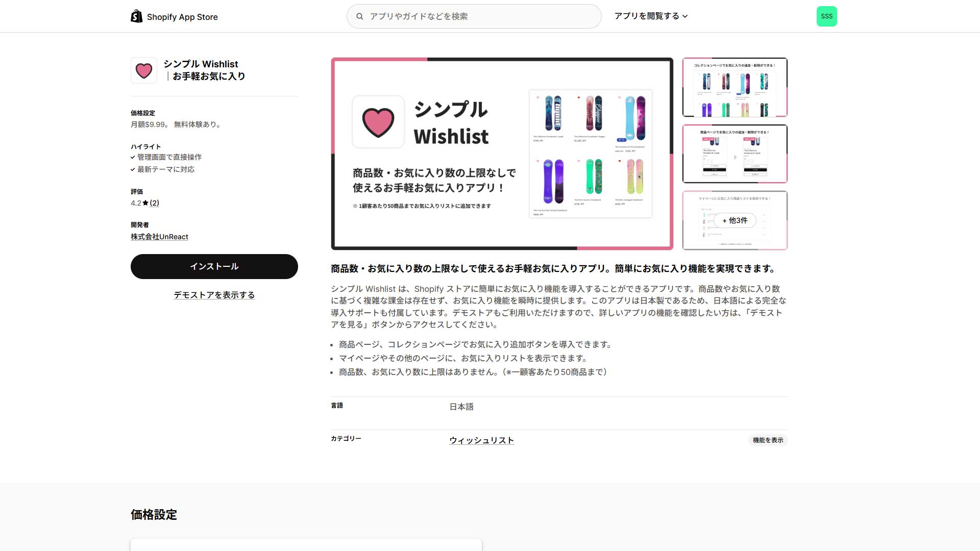Open the SSS account avatar menu

[826, 16]
